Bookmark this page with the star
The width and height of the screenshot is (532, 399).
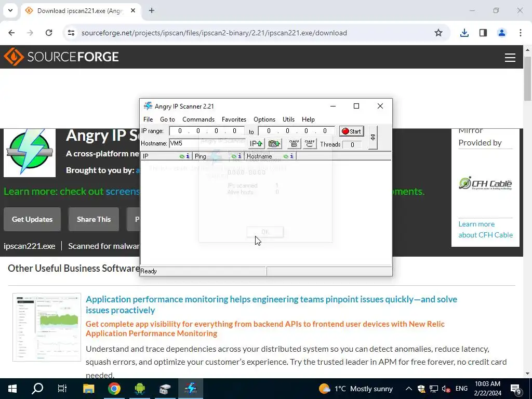[438, 33]
